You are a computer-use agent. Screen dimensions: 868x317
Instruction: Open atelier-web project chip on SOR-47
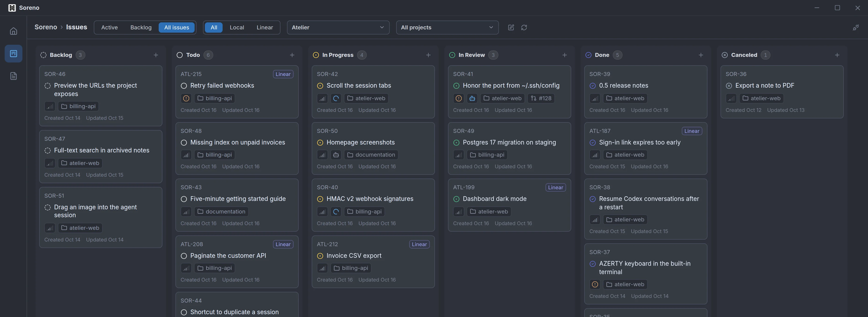80,163
